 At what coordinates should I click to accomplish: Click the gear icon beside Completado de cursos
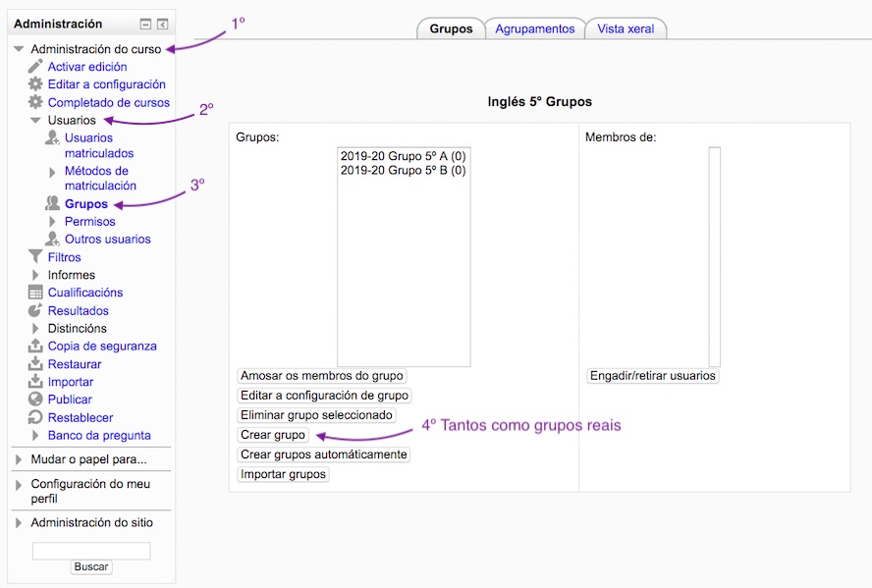(x=36, y=102)
